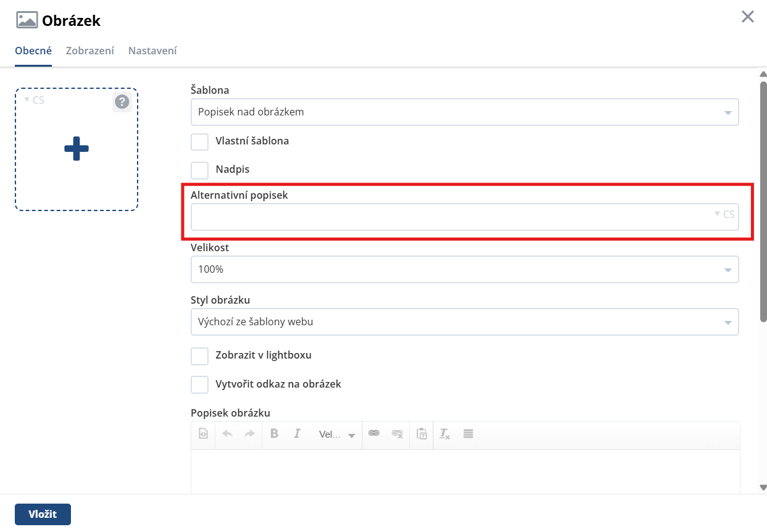Click the paste as plain text icon

[421, 434]
